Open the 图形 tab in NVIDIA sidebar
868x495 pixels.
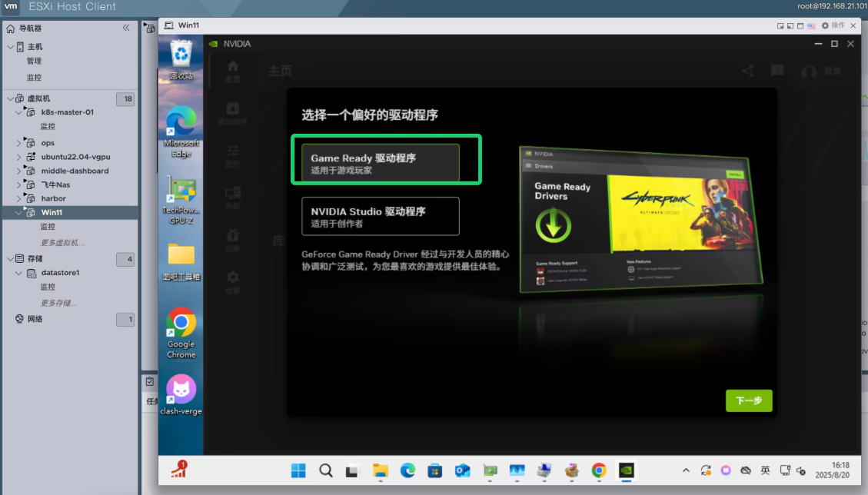pyautogui.click(x=232, y=155)
